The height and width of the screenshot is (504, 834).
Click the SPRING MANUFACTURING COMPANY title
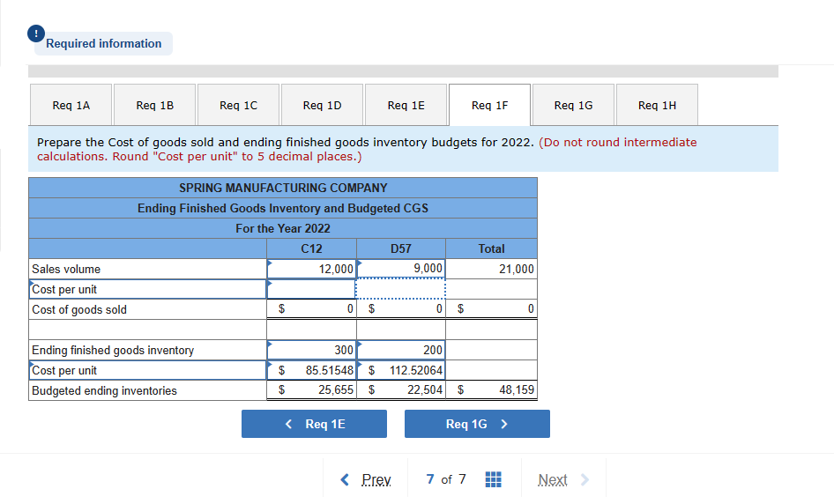coord(283,188)
